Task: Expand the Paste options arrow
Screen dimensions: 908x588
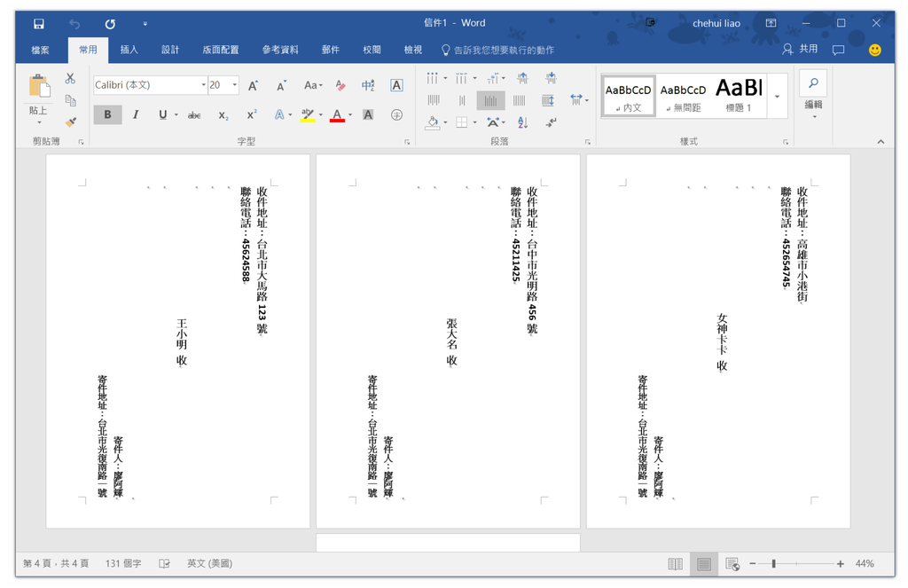Action: click(39, 122)
